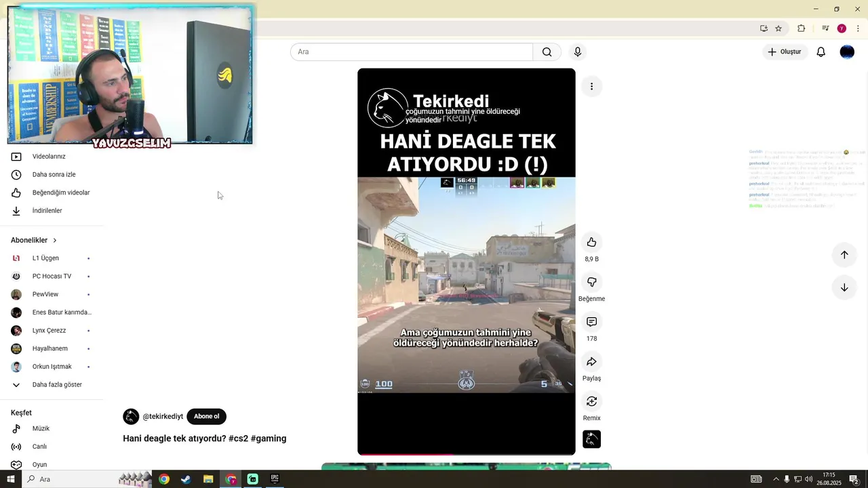Image resolution: width=868 pixels, height=488 pixels.
Task: Open the Shorts three-dot options menu
Action: pos(591,86)
